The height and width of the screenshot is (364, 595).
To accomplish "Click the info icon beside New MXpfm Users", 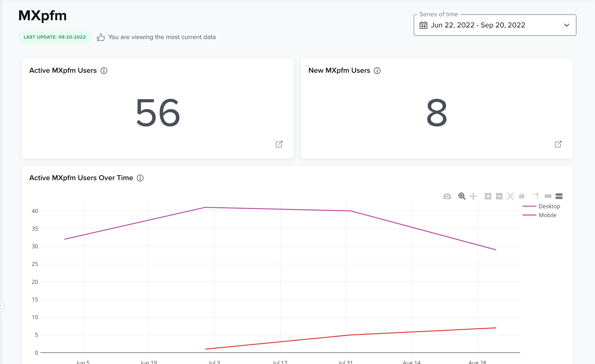I will point(377,70).
